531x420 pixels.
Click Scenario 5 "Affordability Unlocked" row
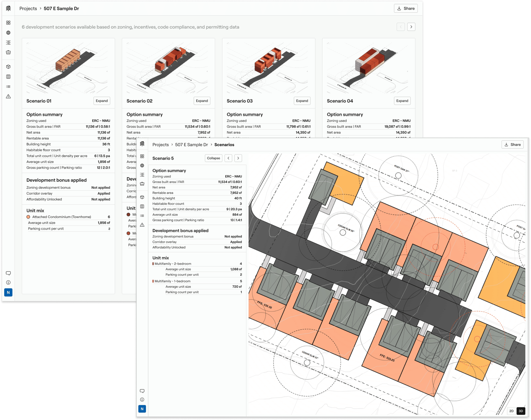click(x=197, y=247)
